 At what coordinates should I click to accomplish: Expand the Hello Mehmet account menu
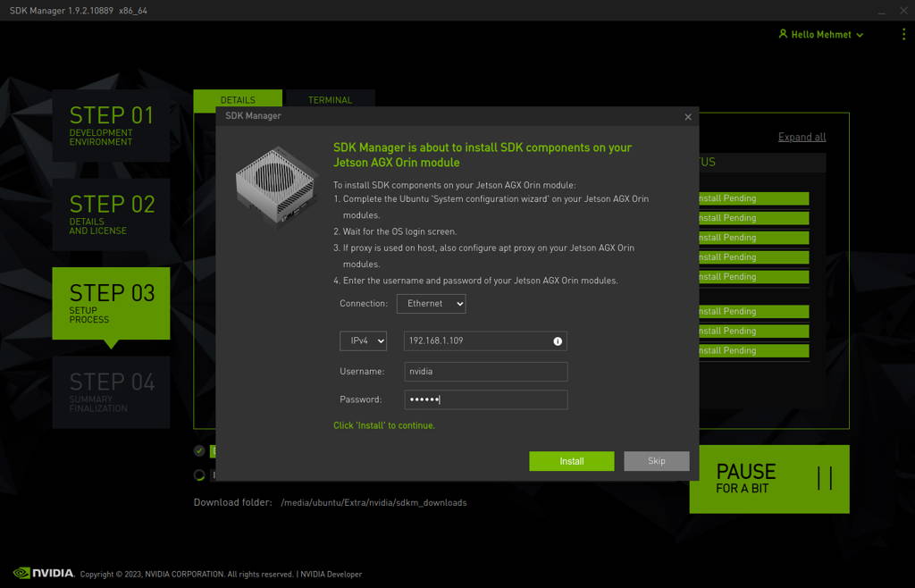click(x=822, y=35)
